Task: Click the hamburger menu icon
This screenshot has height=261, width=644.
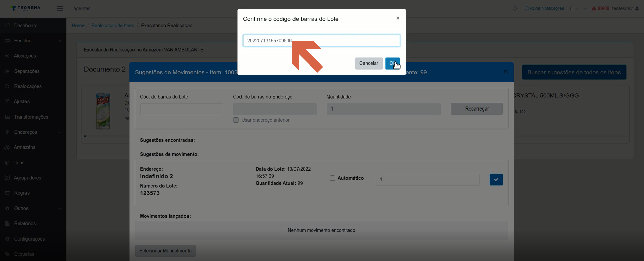Action: [60, 9]
